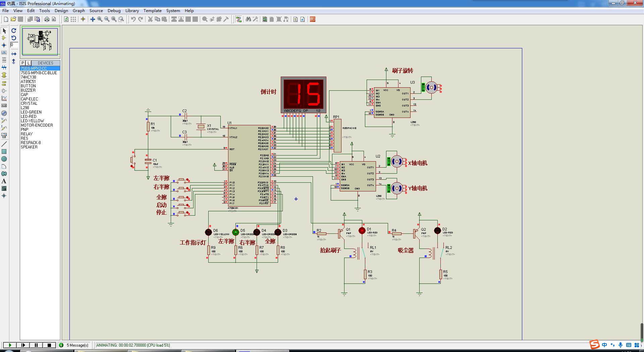
Task: Click the simulation Pause button
Action: (36, 345)
